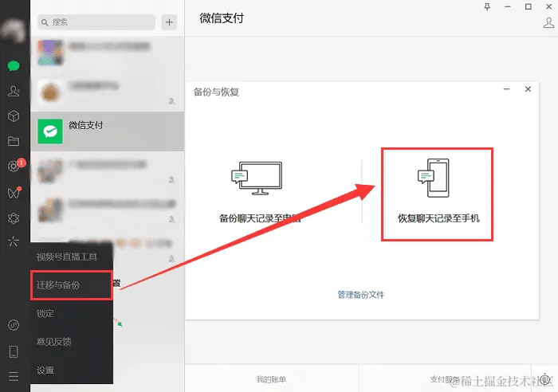Click the 微信支付 green avatar icon
Screen dimensions: 558x392
[x=50, y=131]
